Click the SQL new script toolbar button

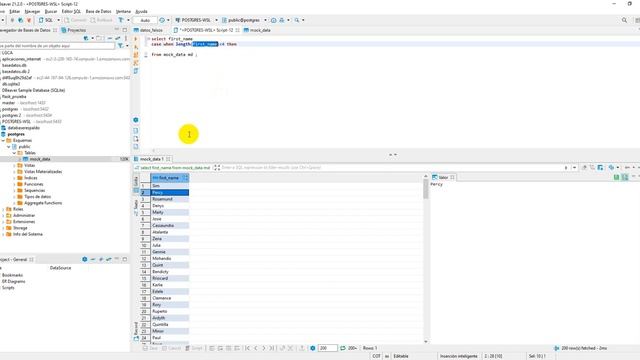[46, 20]
